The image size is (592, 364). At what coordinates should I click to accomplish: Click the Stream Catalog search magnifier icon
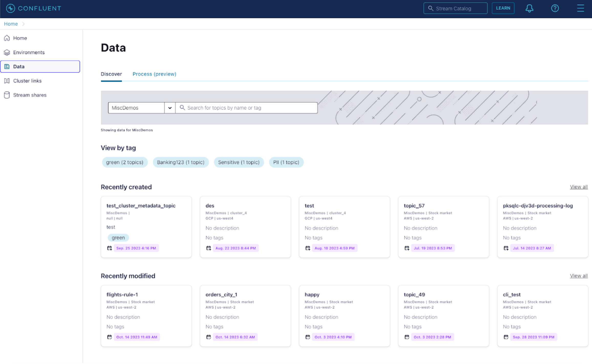430,8
